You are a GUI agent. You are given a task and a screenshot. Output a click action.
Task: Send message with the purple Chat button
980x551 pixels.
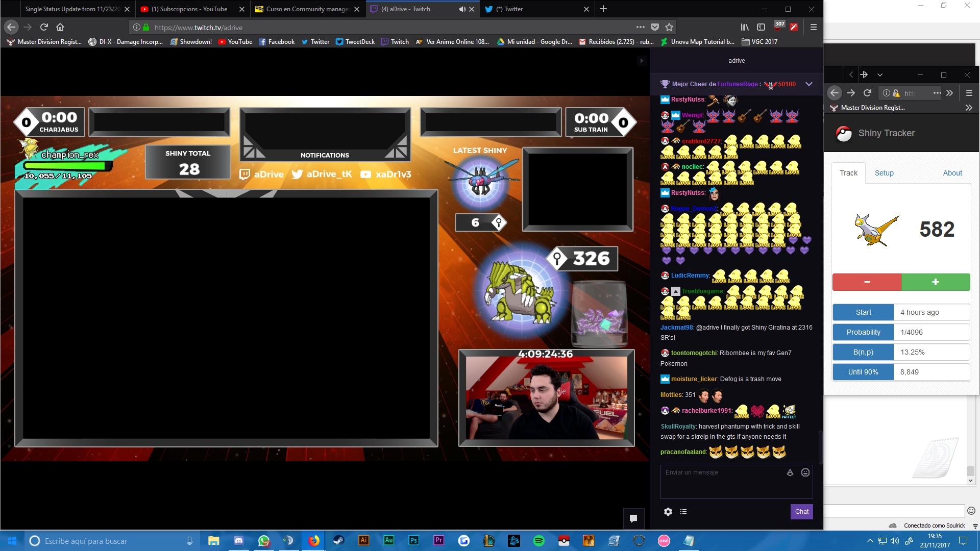(x=802, y=512)
